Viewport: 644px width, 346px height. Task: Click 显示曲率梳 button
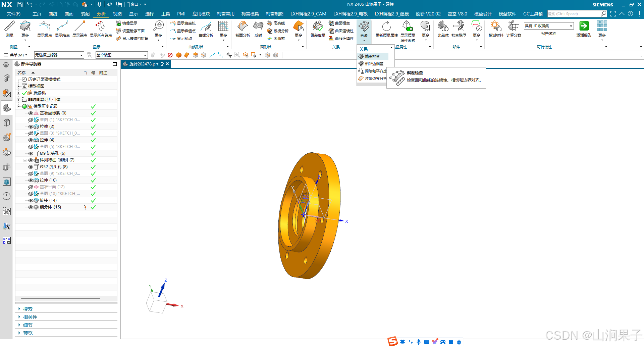pyautogui.click(x=183, y=23)
